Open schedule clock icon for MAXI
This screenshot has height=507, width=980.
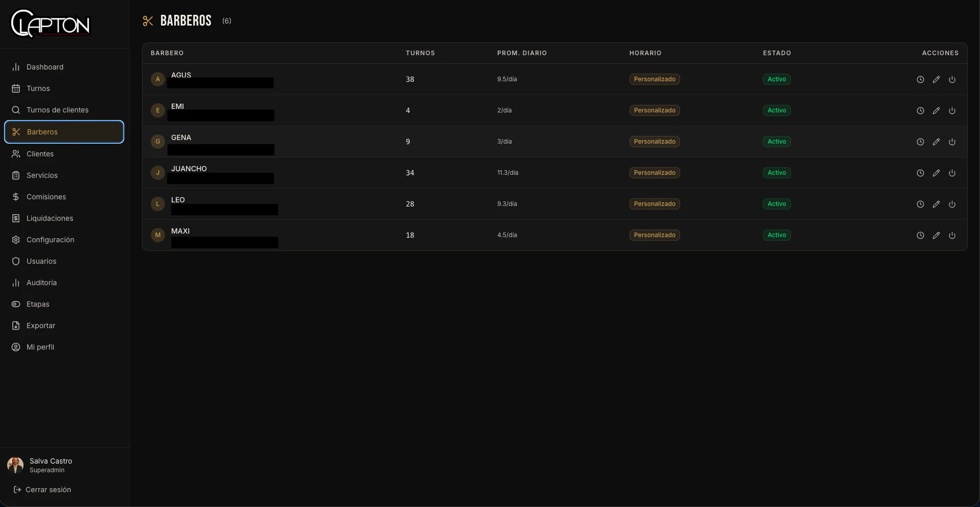coord(920,236)
